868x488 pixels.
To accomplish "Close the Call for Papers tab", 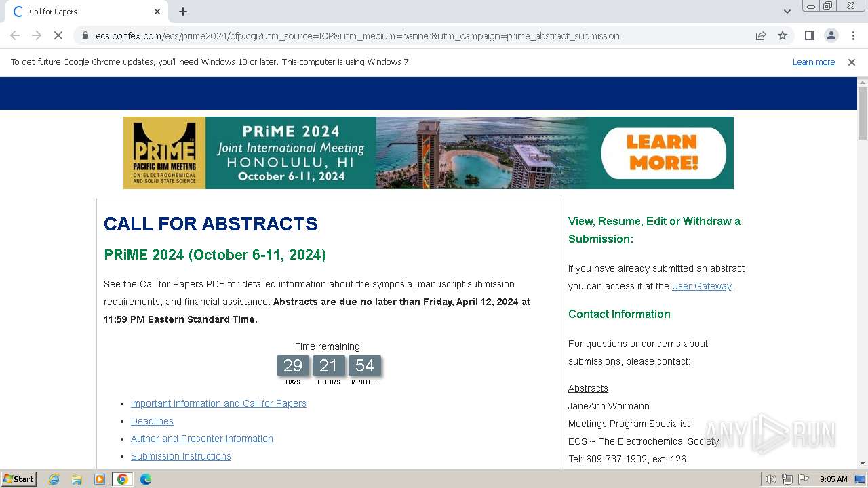I will click(x=157, y=12).
